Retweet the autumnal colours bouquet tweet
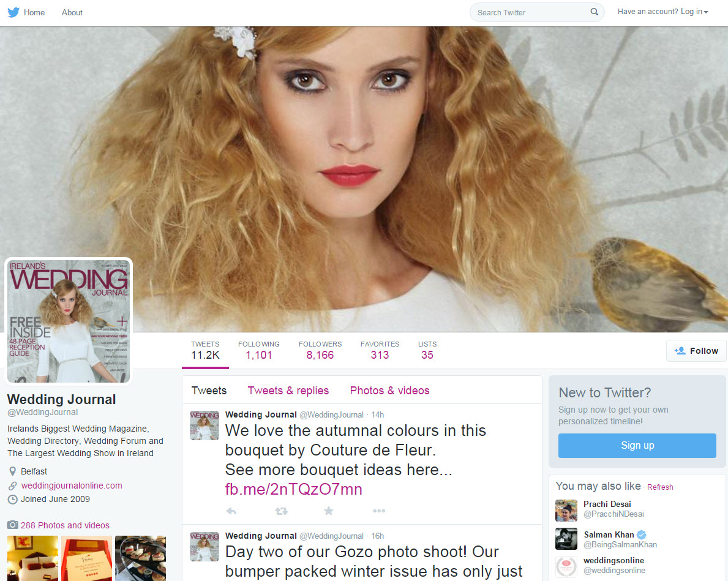728x581 pixels. (x=281, y=511)
